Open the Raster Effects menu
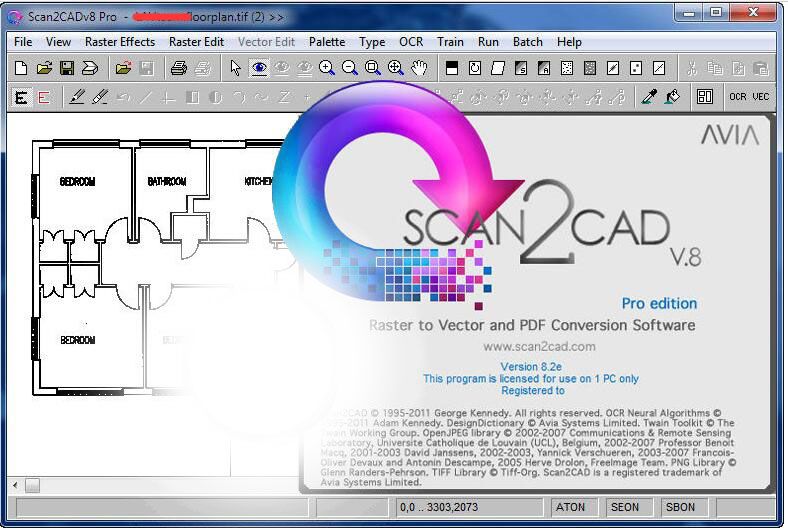The height and width of the screenshot is (529, 788). click(x=120, y=42)
